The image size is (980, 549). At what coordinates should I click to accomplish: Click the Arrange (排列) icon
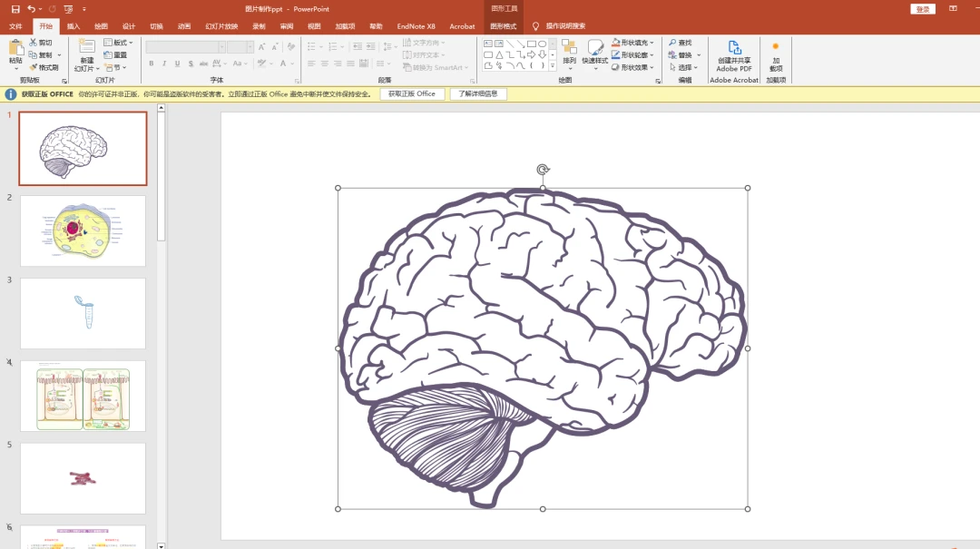coord(569,47)
